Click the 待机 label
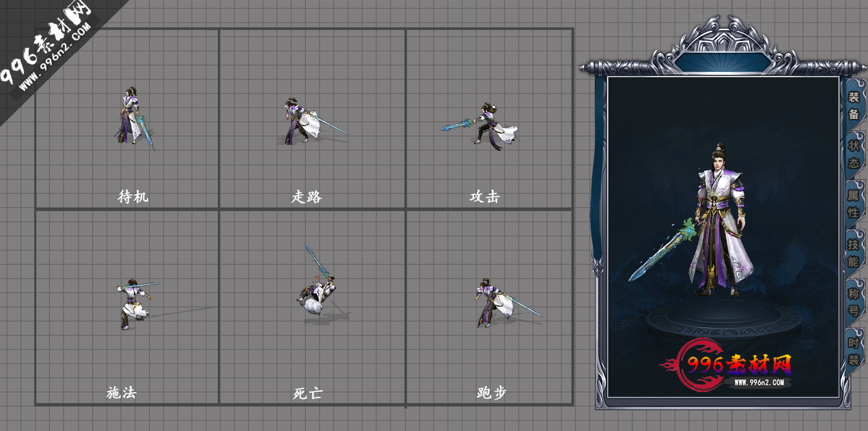 coord(133,197)
